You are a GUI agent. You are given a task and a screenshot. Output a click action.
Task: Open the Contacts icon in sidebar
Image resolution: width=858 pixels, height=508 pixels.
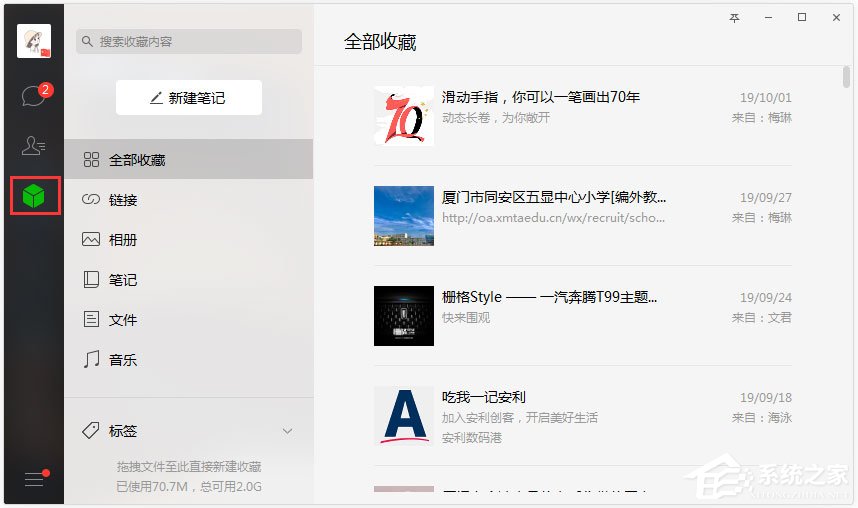tap(34, 146)
